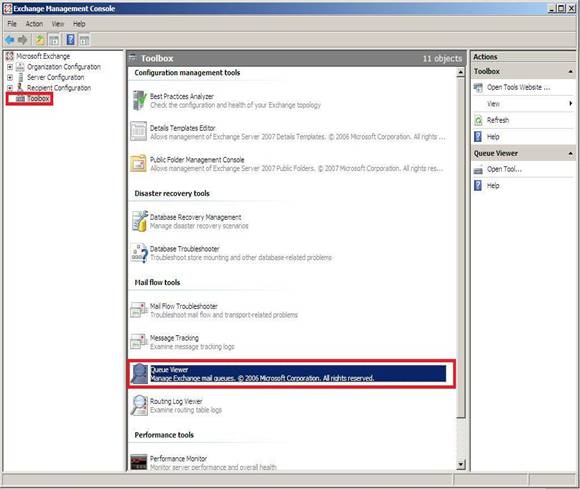
Task: Click the Performance Monitor icon
Action: [139, 462]
